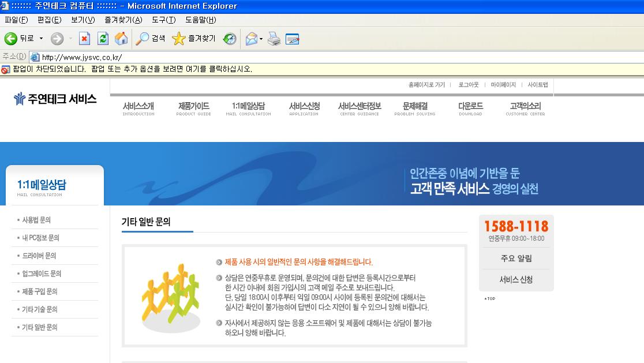Viewport: 644px width, 363px height.
Task: Select 사용법 문의 in sidebar
Action: 36,220
